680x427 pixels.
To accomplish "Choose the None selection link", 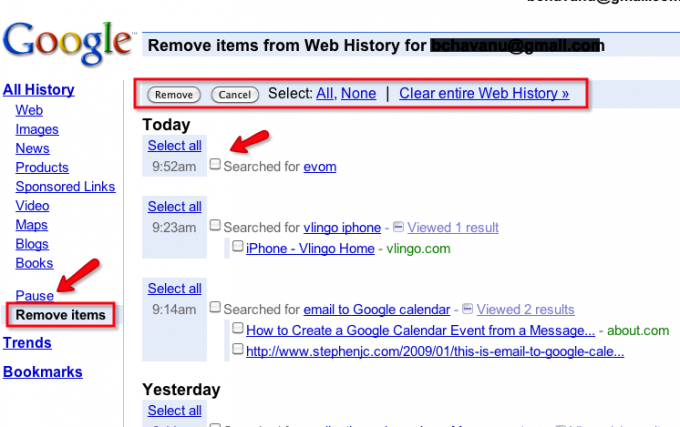I will click(358, 93).
